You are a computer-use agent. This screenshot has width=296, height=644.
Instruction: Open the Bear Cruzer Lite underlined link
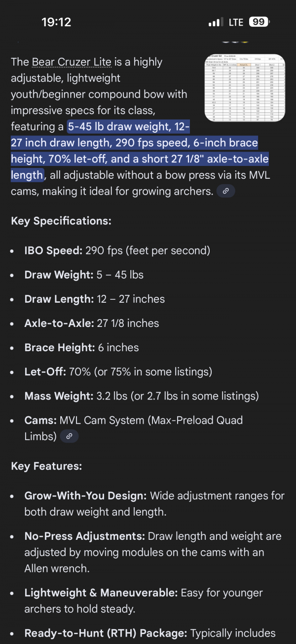click(73, 62)
